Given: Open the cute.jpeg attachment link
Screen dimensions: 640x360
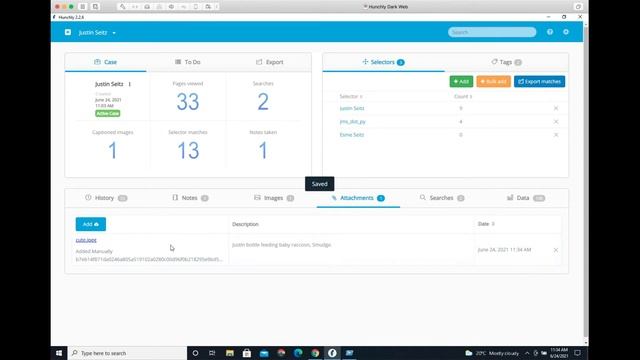Looking at the screenshot, I should (x=86, y=240).
